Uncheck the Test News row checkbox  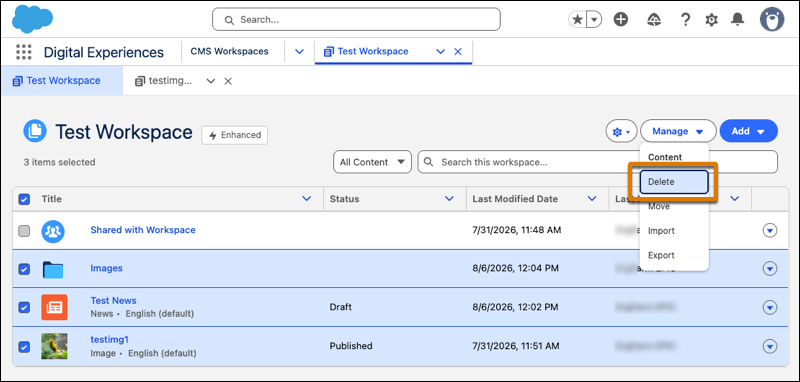coord(24,308)
